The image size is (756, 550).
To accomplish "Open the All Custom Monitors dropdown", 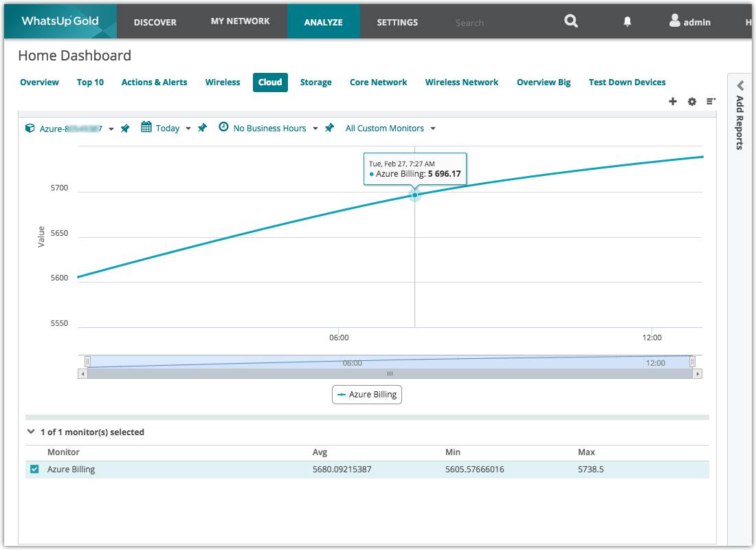I will [390, 128].
